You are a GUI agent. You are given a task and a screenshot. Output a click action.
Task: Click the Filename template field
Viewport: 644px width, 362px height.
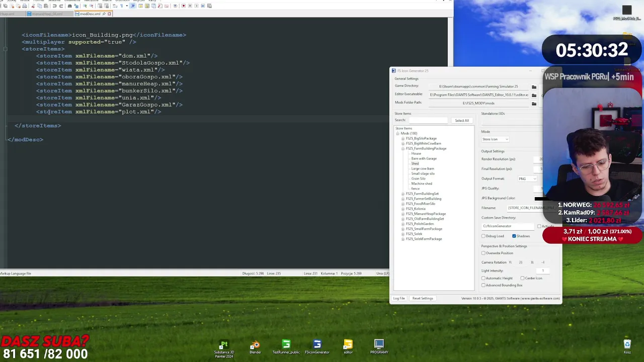tap(531, 208)
